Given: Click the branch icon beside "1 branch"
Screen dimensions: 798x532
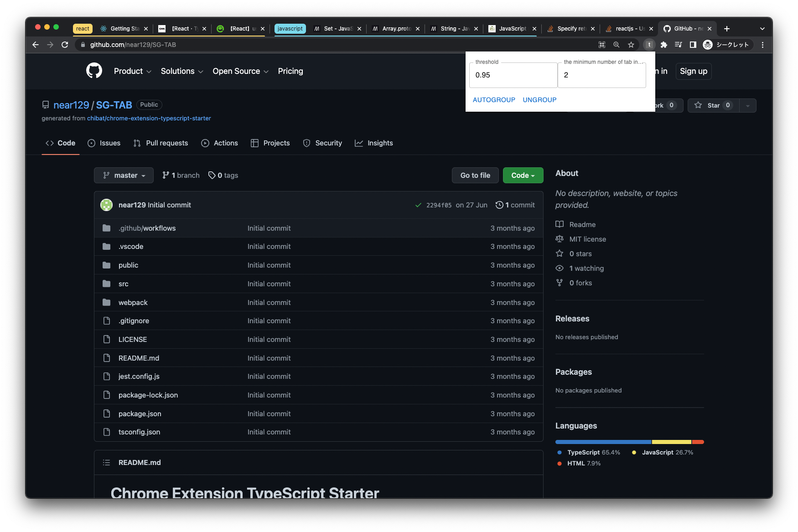Looking at the screenshot, I should 165,175.
